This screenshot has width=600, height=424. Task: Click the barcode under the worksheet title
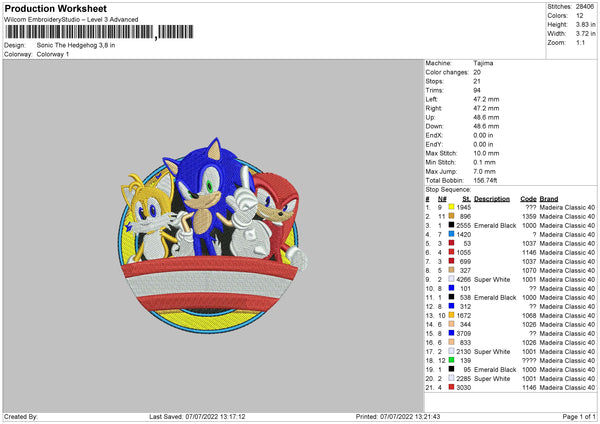click(99, 32)
